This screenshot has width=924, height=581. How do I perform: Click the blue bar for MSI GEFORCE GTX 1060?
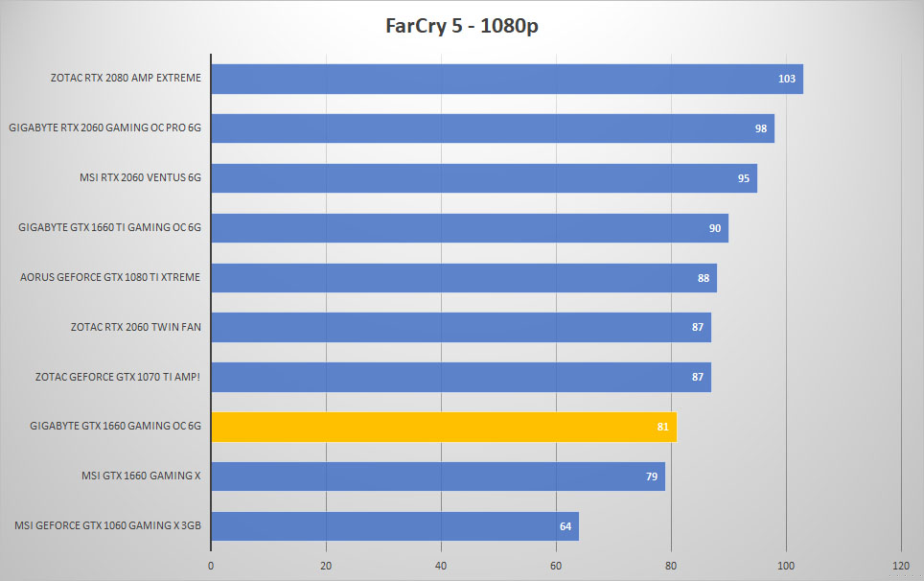[x=396, y=526]
